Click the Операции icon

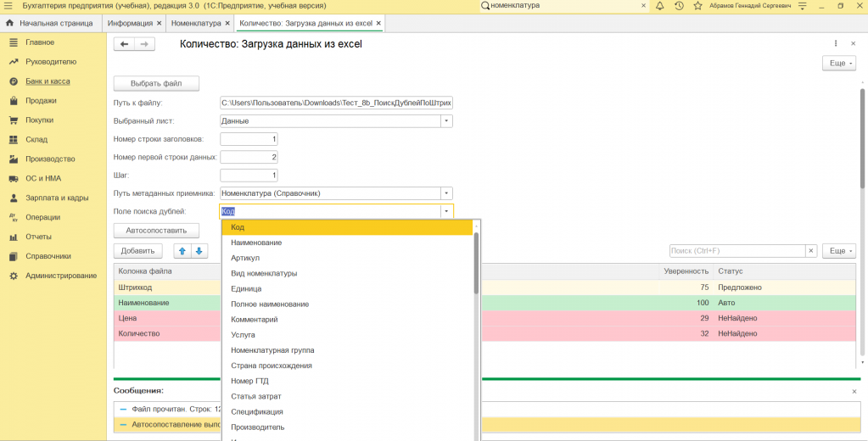tap(14, 217)
